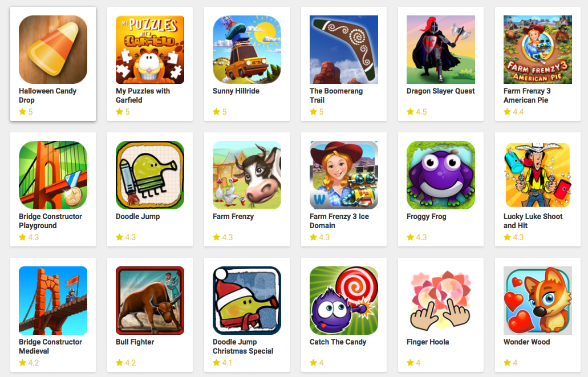Open the Froggy Frog purple frog icon
Image resolution: width=588 pixels, height=377 pixels.
441,175
